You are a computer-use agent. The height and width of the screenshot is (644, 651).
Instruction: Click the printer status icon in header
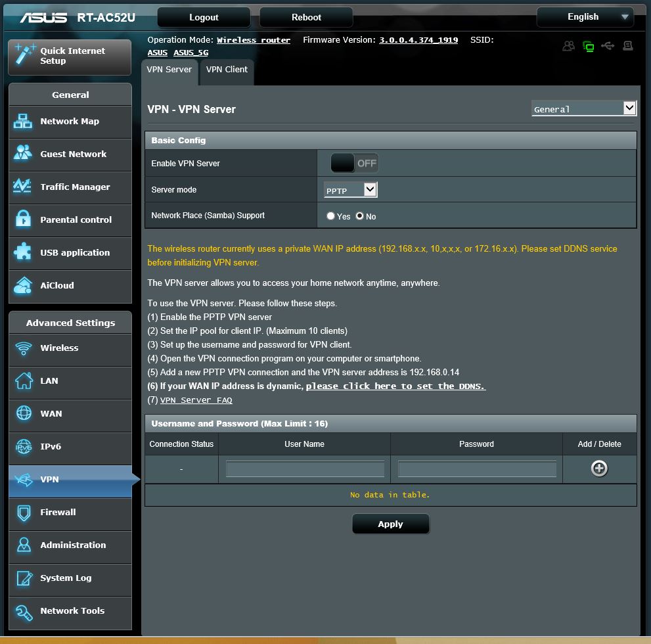pos(628,46)
